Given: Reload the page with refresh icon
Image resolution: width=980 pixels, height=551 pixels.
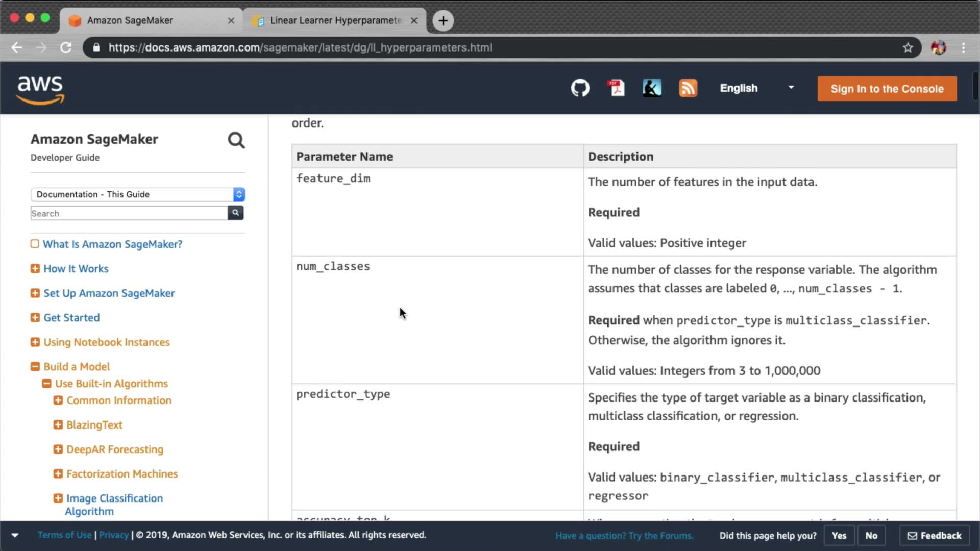Looking at the screenshot, I should coord(66,47).
